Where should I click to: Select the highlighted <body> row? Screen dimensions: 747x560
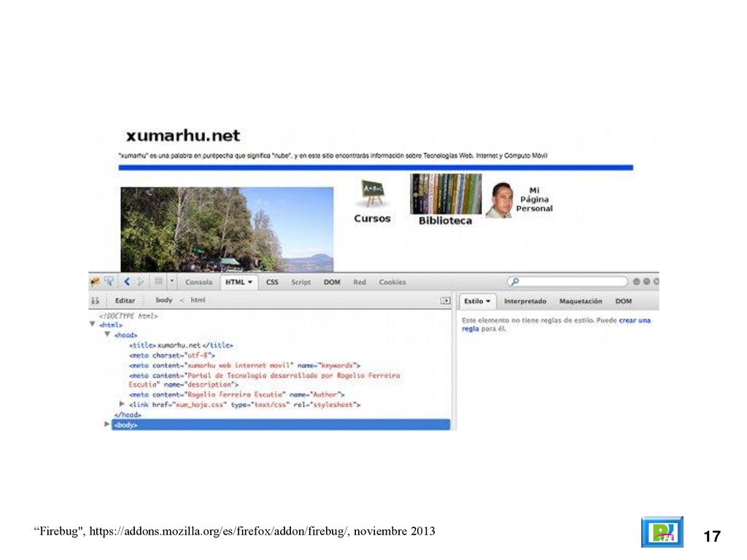[281, 425]
